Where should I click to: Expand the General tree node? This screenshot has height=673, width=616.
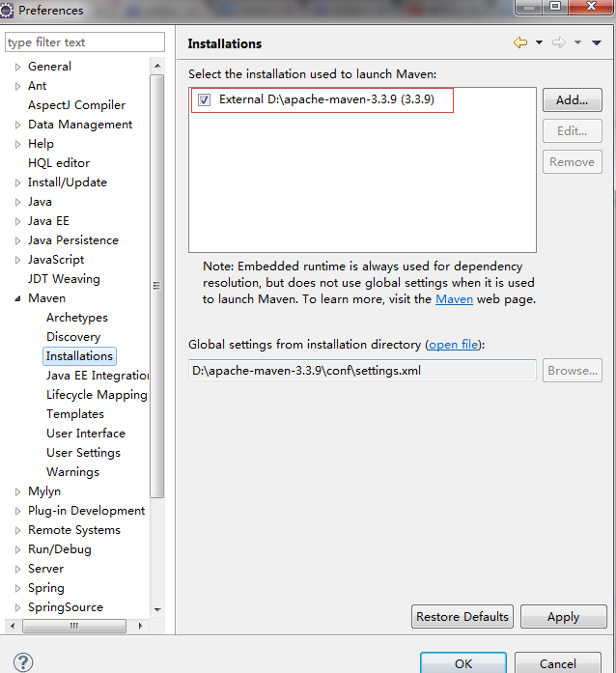17,67
